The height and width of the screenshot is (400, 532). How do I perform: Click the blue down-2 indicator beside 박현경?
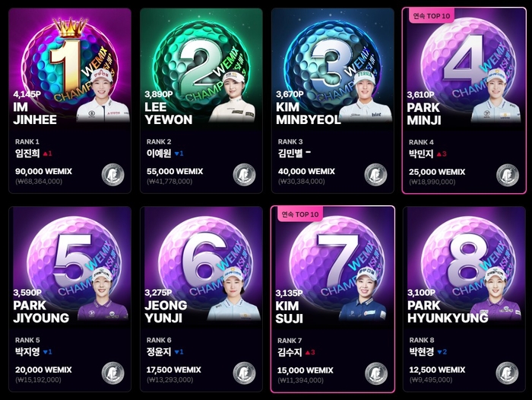coord(442,352)
